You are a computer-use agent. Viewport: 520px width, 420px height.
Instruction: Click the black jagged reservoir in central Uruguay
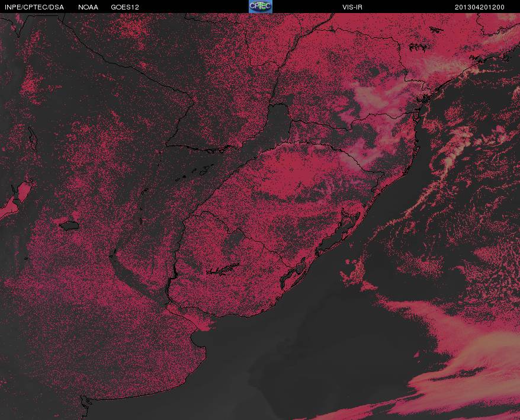223,269
